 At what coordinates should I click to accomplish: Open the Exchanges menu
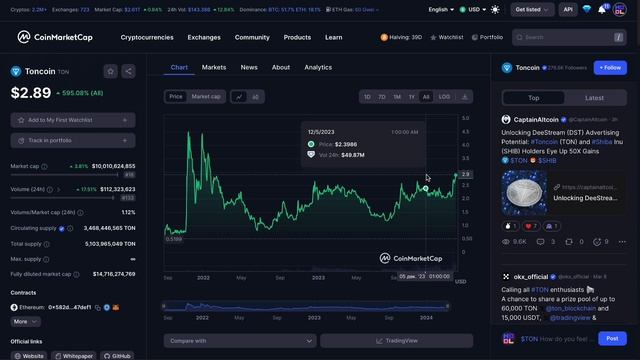pyautogui.click(x=204, y=37)
